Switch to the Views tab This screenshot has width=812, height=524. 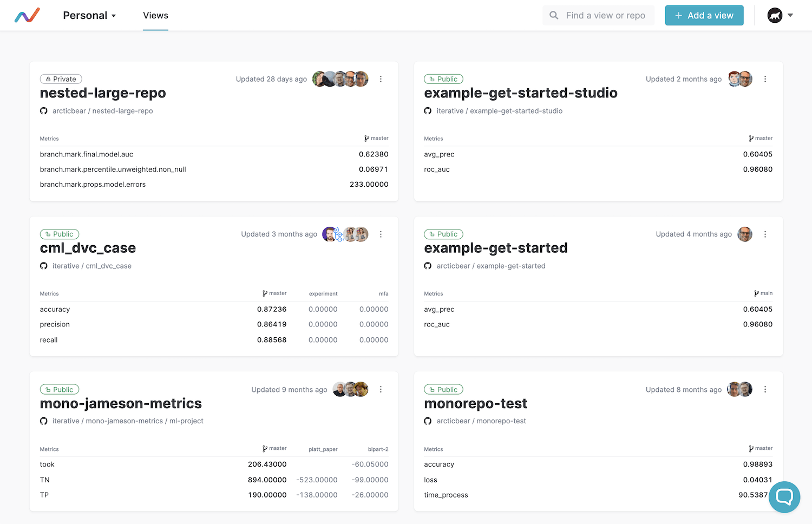point(155,16)
